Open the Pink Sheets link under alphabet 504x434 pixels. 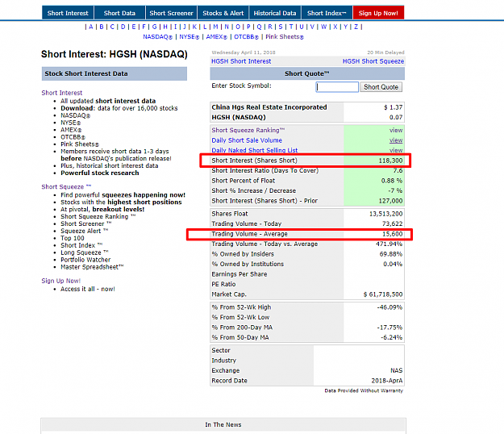coord(285,37)
